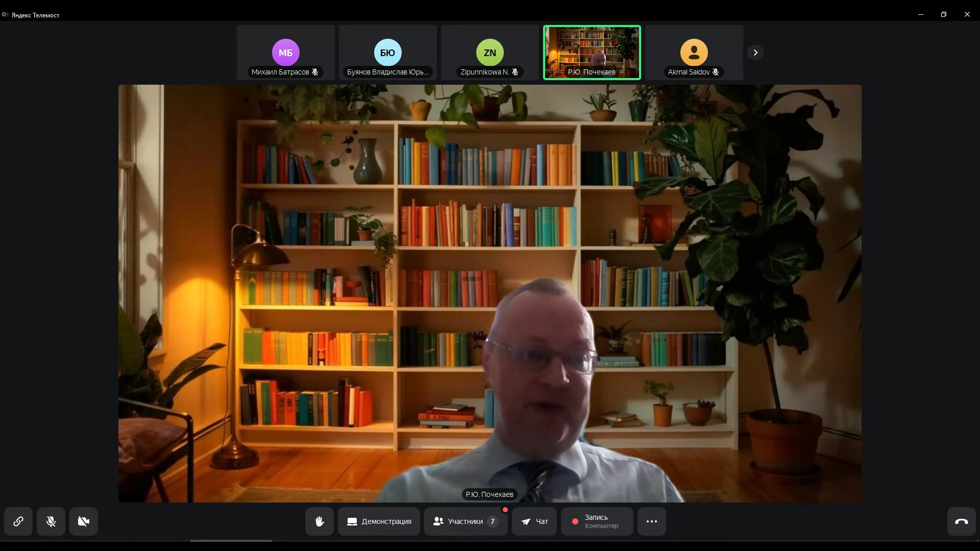The width and height of the screenshot is (980, 551).
Task: Toggle the microphone mute button
Action: click(51, 521)
